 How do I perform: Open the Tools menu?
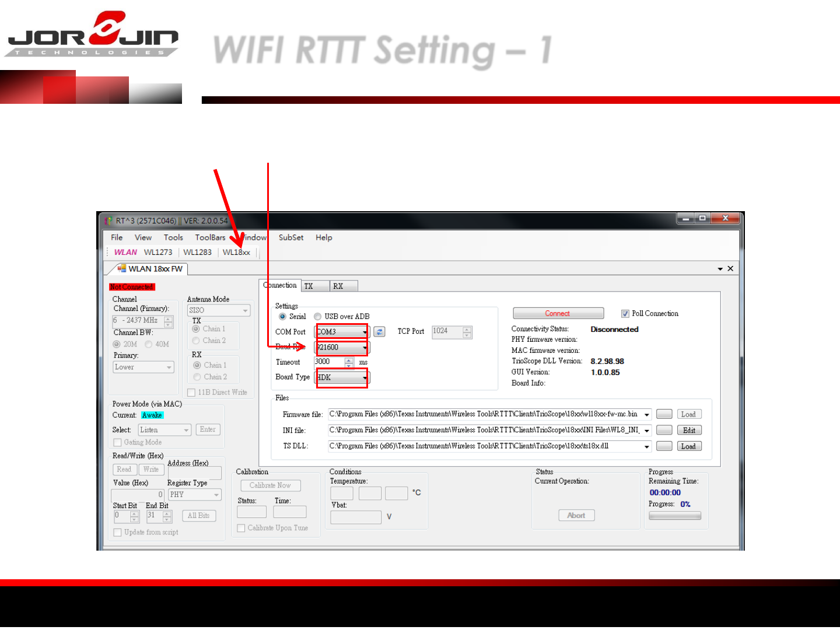[173, 237]
